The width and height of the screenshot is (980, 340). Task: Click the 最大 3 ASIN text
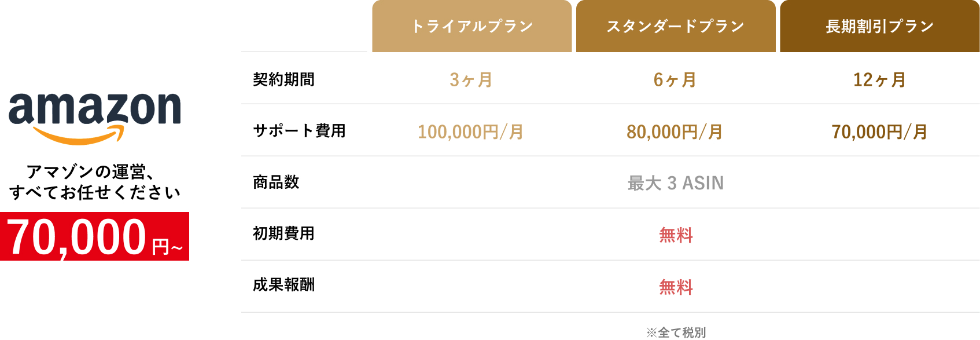tap(676, 183)
